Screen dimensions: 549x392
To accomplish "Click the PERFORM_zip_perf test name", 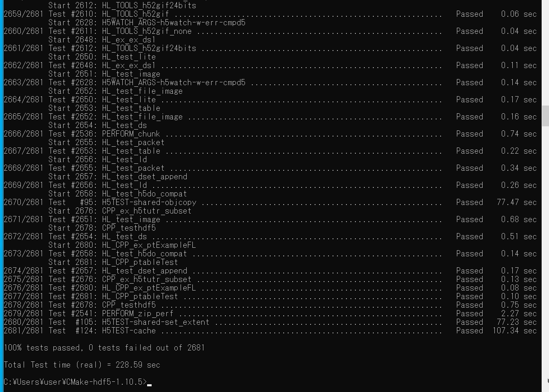I will pyautogui.click(x=138, y=313).
